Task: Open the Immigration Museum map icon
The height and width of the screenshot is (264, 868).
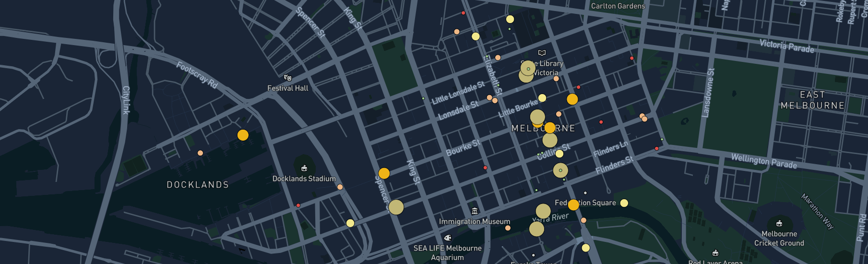Action: tap(475, 211)
